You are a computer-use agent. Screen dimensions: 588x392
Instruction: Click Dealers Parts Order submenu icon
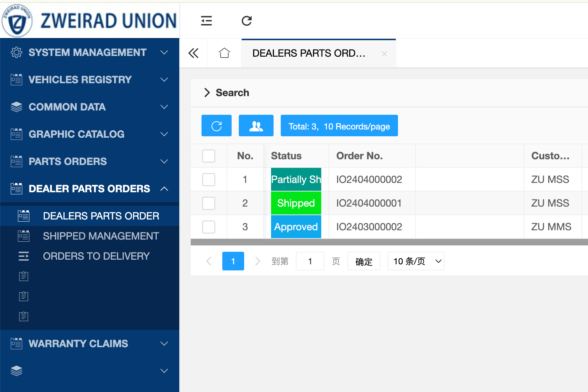tap(24, 216)
